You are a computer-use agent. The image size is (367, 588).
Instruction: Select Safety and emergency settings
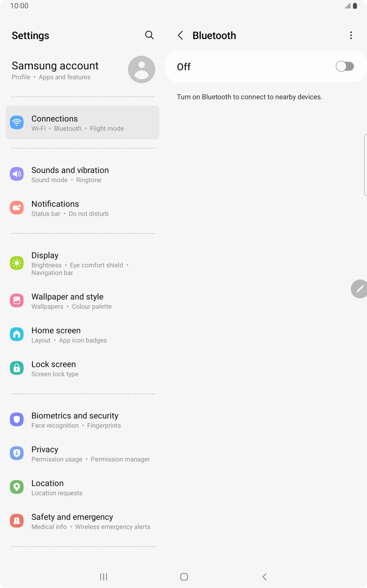pyautogui.click(x=83, y=521)
